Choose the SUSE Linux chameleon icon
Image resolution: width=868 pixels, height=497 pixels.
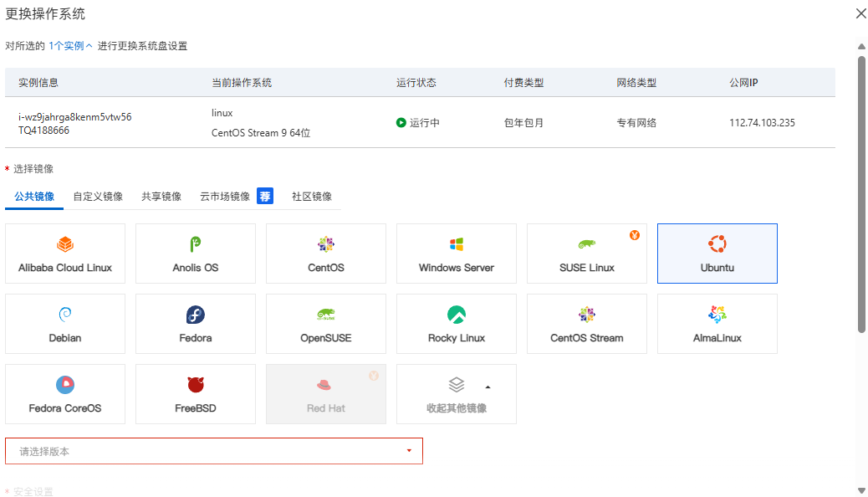coord(587,243)
